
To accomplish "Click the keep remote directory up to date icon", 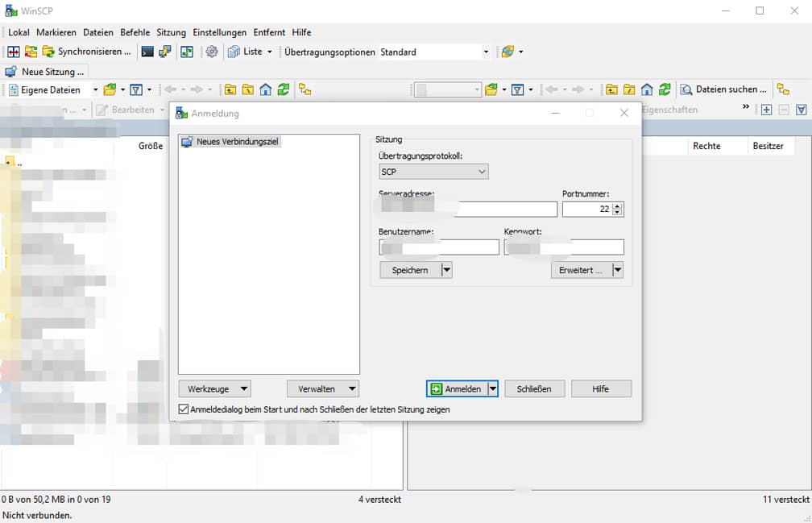I will point(31,52).
